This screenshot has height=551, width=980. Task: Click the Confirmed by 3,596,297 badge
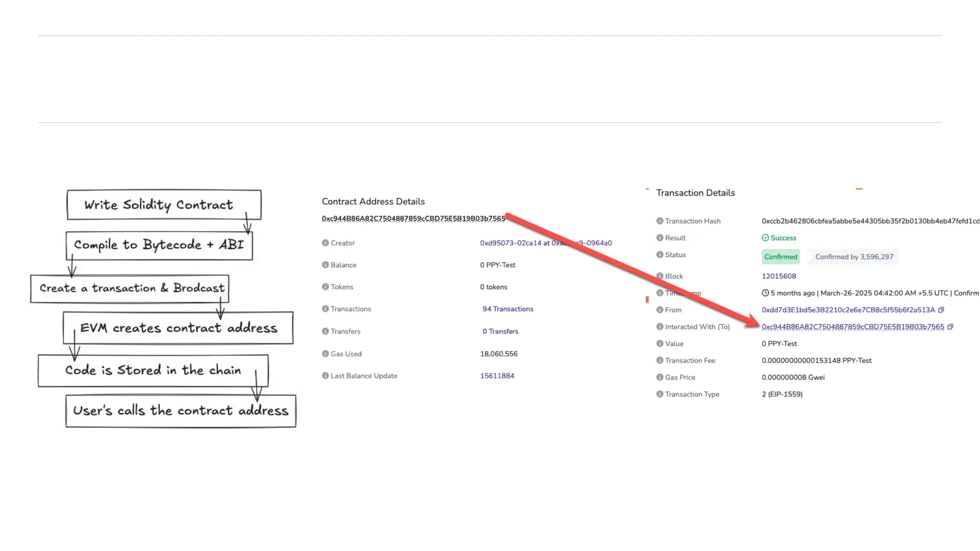854,257
